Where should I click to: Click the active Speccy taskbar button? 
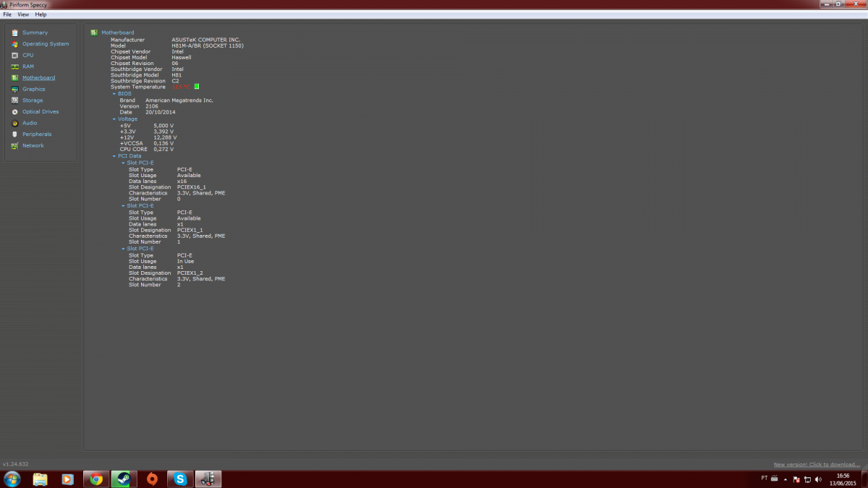(208, 479)
